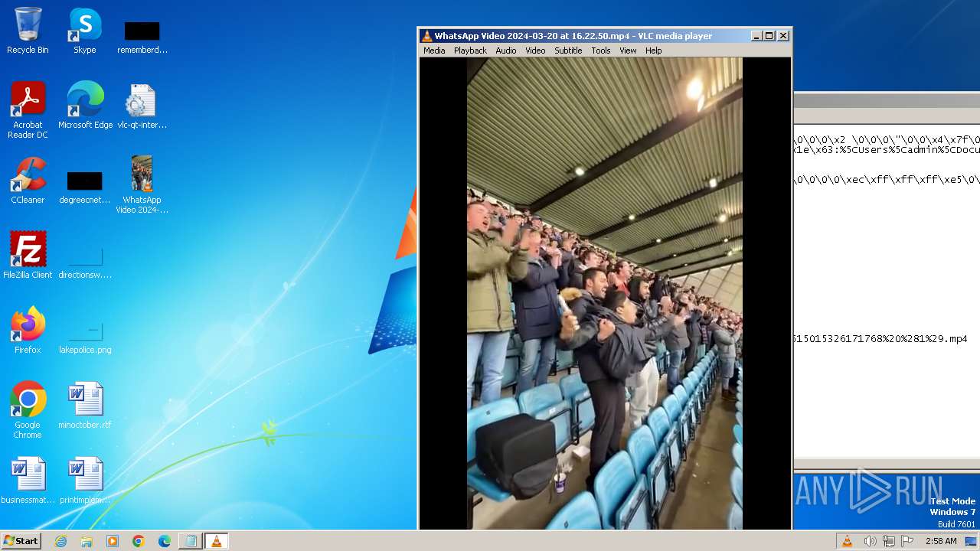Click the 2:58 AM clock

[941, 541]
